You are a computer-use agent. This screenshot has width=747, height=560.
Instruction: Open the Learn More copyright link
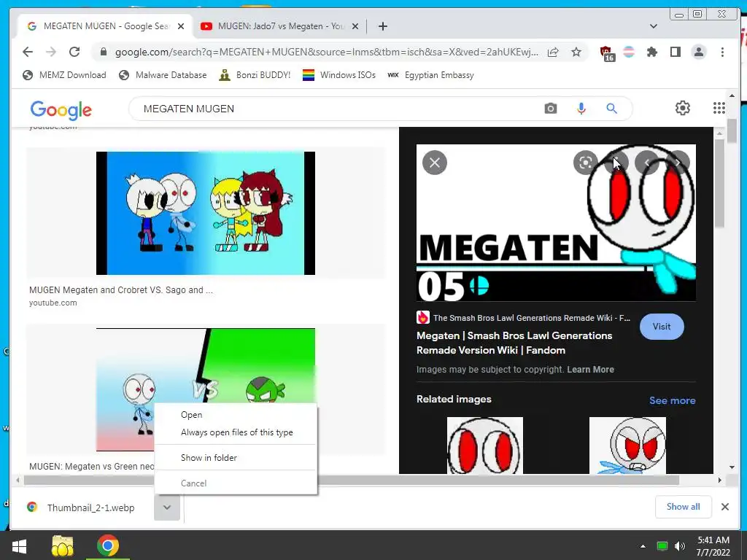(x=590, y=370)
